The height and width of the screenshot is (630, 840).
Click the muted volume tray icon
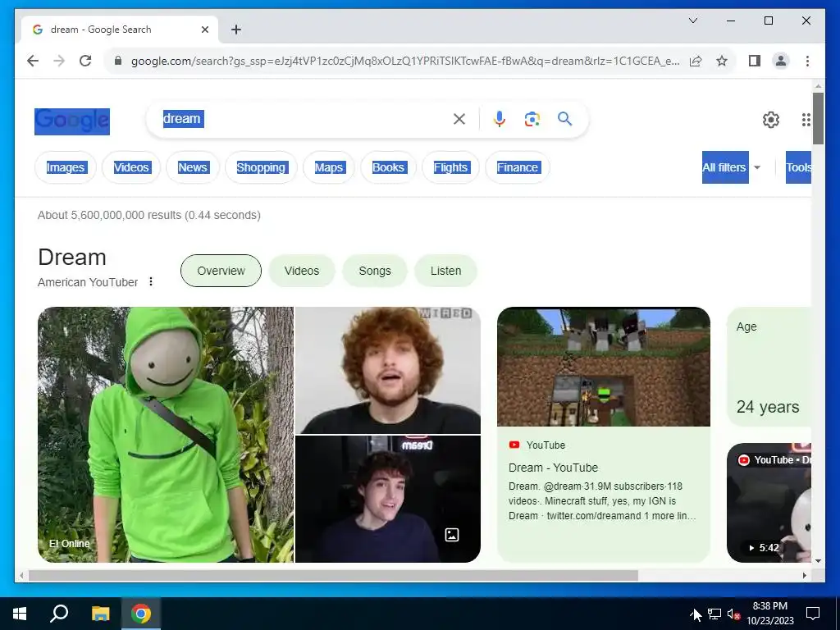coord(733,614)
